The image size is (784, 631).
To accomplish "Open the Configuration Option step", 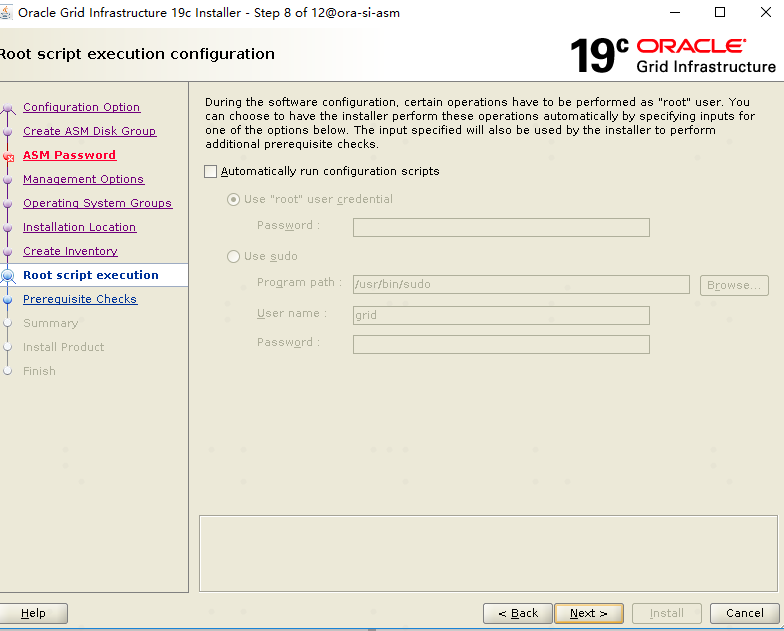I will click(82, 107).
